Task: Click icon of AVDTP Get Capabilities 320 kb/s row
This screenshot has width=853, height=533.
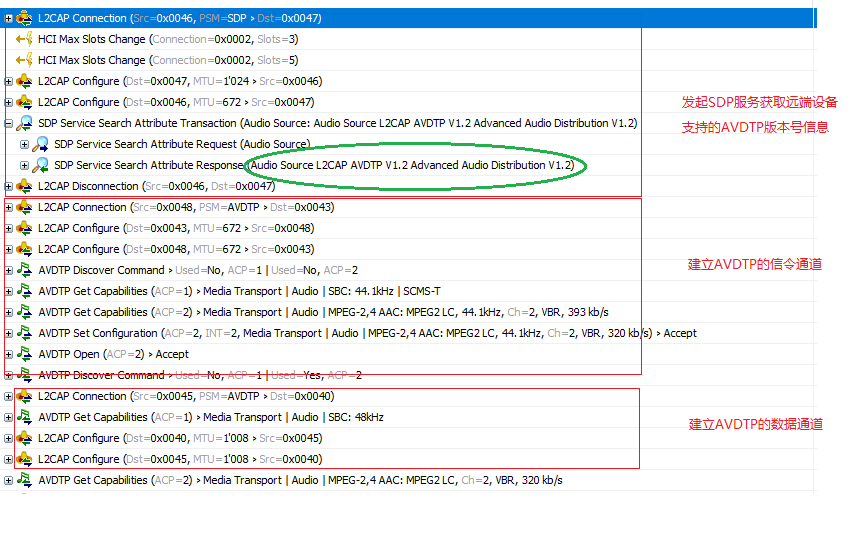Action: pos(24,480)
